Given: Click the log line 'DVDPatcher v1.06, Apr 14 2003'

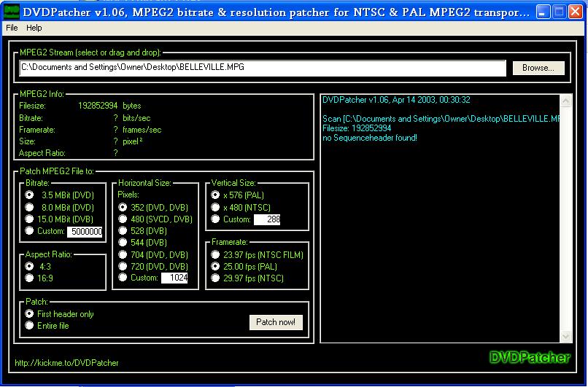Looking at the screenshot, I should pyautogui.click(x=396, y=100).
